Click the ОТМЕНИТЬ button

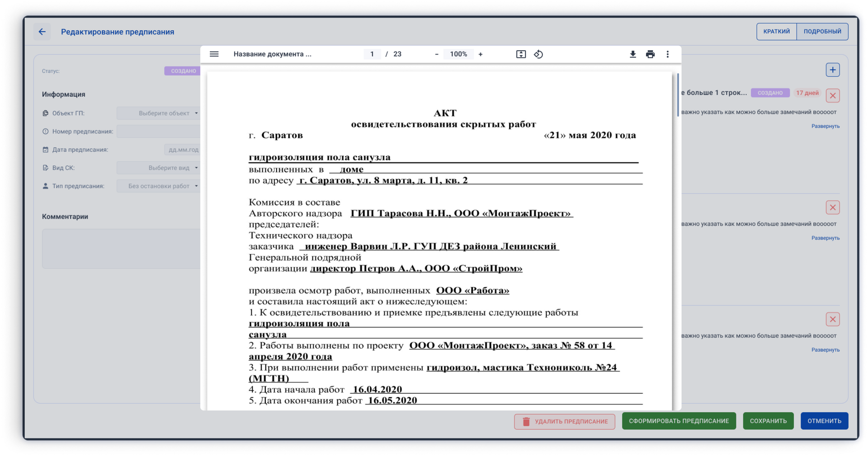click(824, 421)
